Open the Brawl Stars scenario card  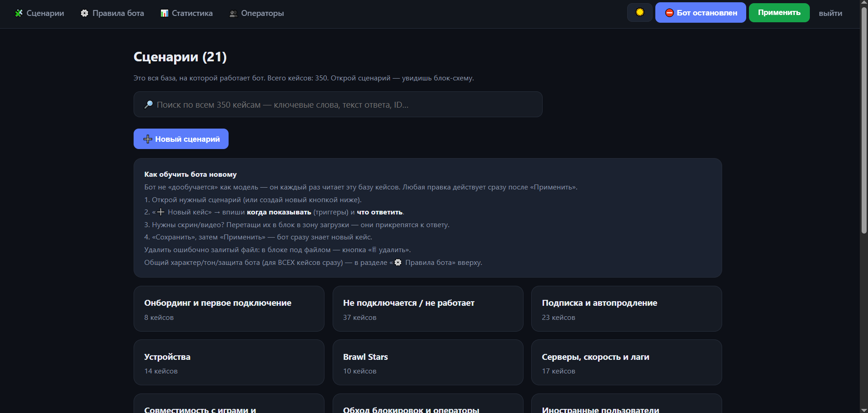(x=428, y=363)
